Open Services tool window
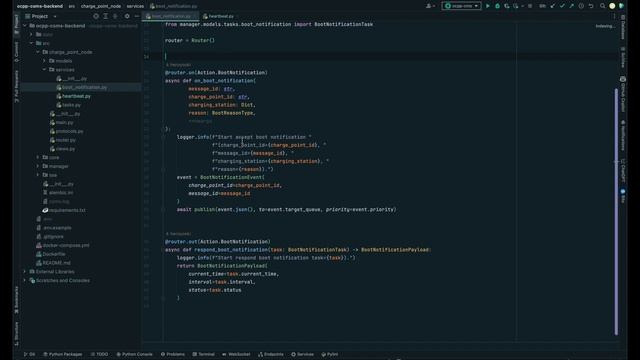Viewport: 640px width, 360px height. (302, 354)
